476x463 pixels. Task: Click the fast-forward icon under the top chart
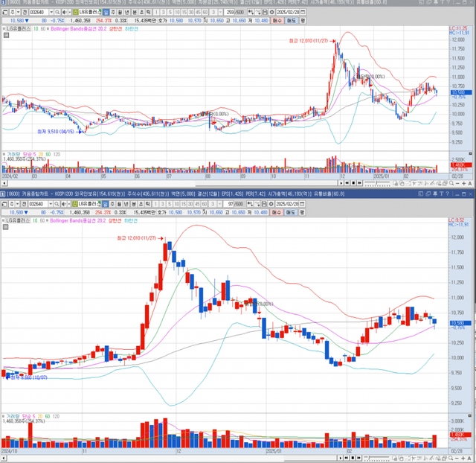(359, 182)
